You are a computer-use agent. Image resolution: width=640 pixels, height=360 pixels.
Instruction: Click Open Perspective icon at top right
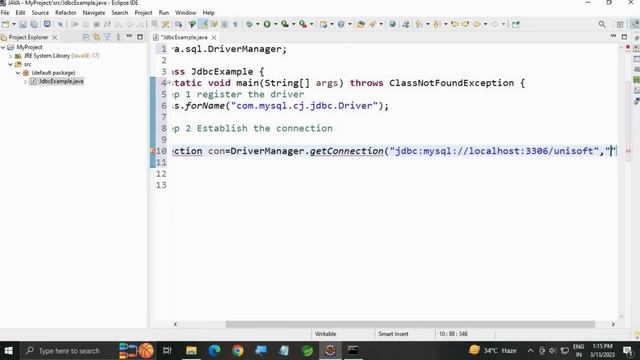[x=620, y=24]
